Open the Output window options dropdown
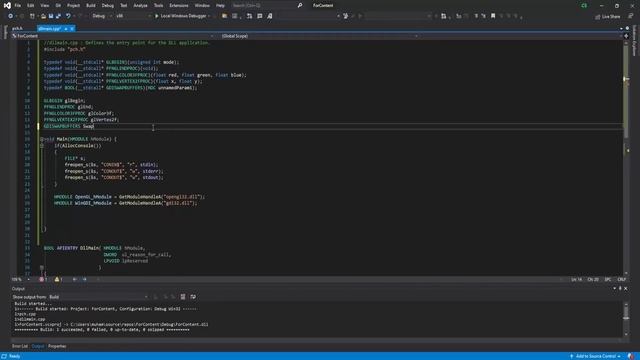 (615, 289)
